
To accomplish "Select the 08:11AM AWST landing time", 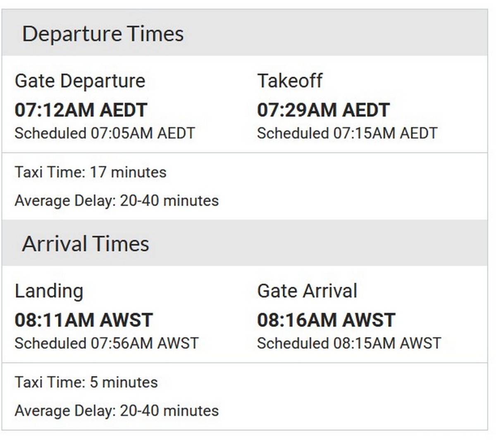I will (x=84, y=320).
